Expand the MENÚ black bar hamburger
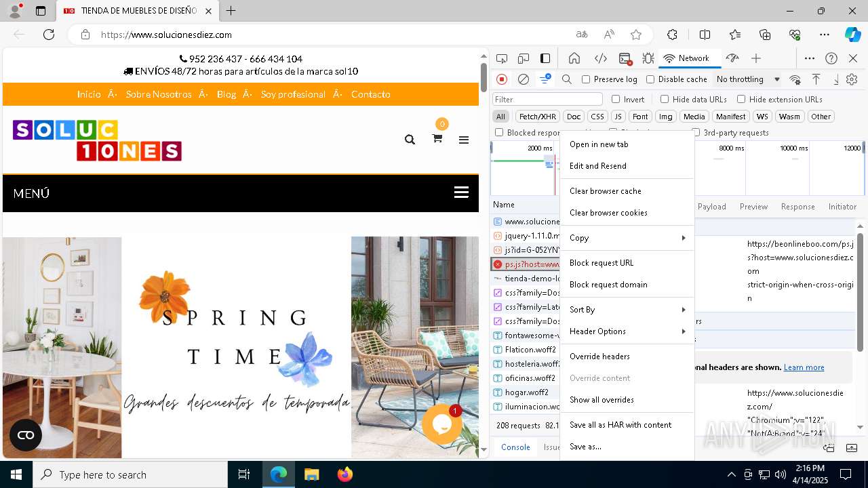This screenshot has height=488, width=868. pos(461,193)
